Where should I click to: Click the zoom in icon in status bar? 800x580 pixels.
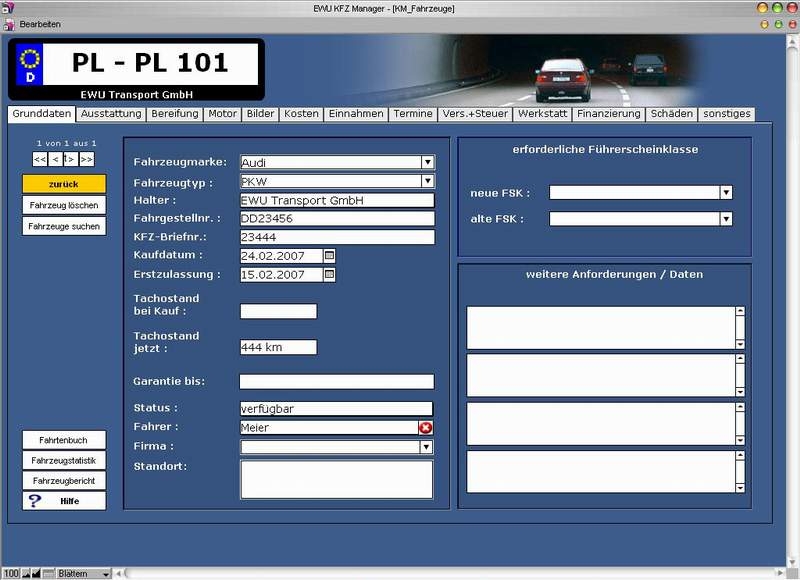click(x=36, y=574)
